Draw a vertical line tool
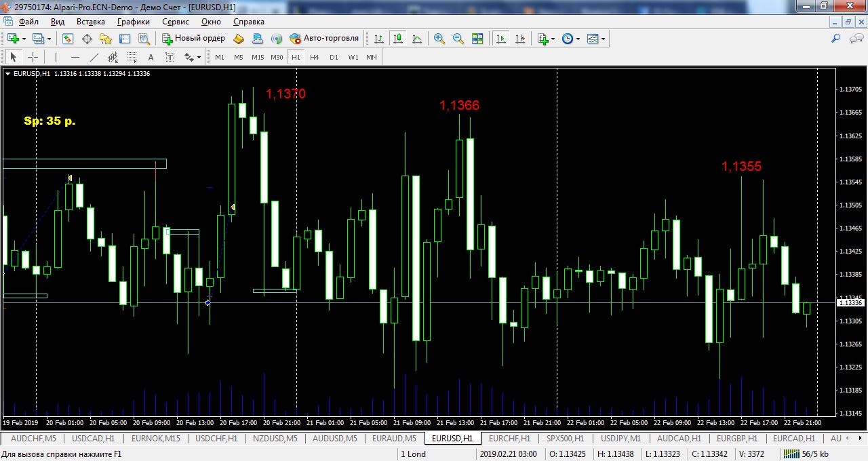Viewport: 868px width, 461px height. click(56, 57)
